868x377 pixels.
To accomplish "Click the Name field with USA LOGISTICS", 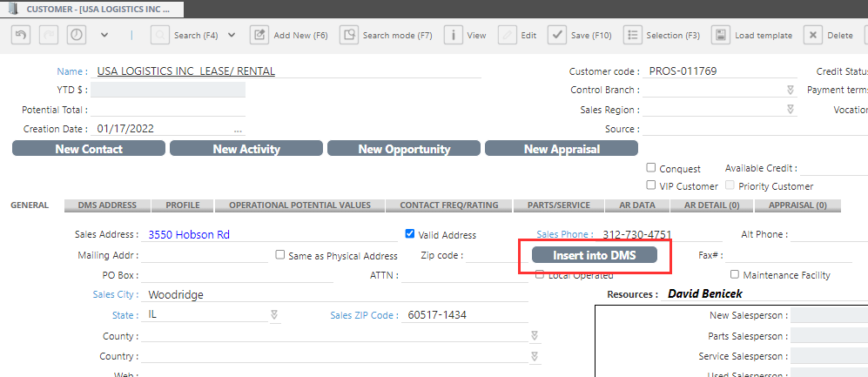I will 286,71.
